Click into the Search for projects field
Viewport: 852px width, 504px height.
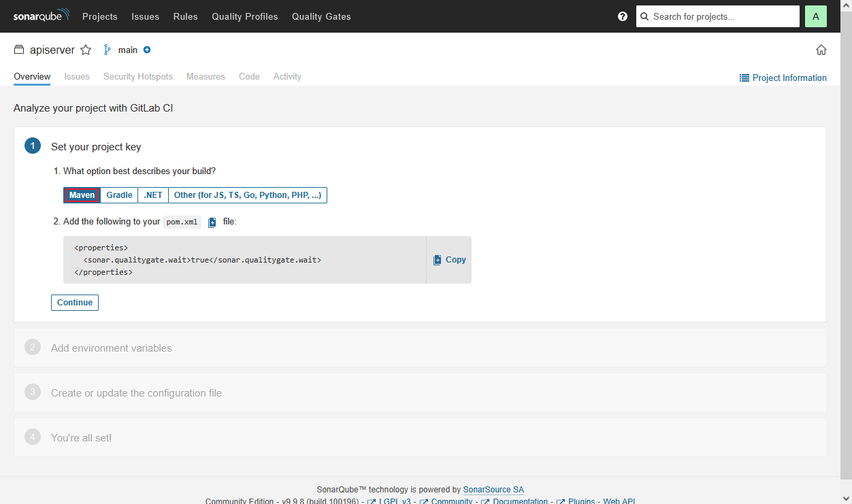718,16
